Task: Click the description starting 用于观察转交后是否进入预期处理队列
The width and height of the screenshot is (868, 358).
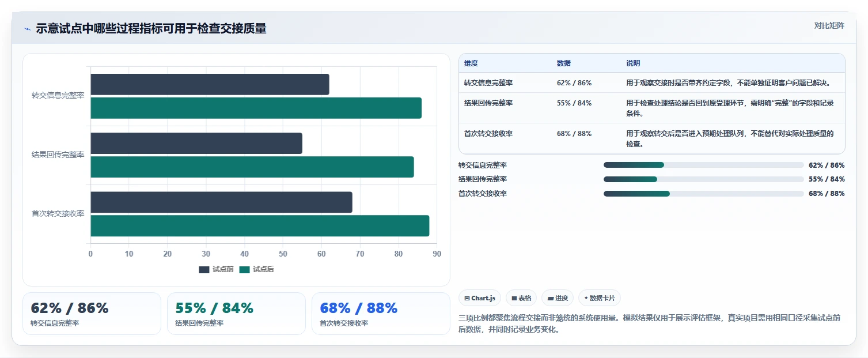Action: (x=730, y=139)
